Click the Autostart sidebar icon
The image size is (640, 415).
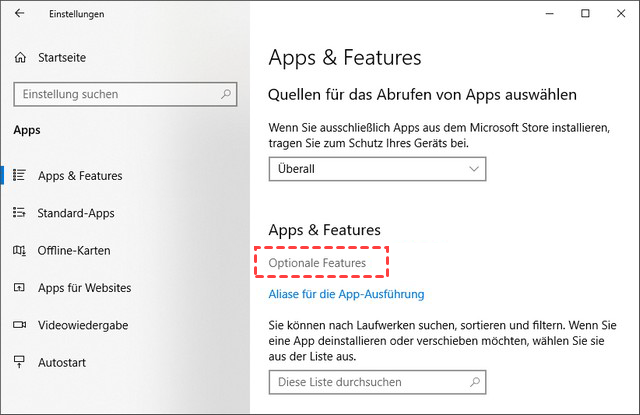point(20,362)
